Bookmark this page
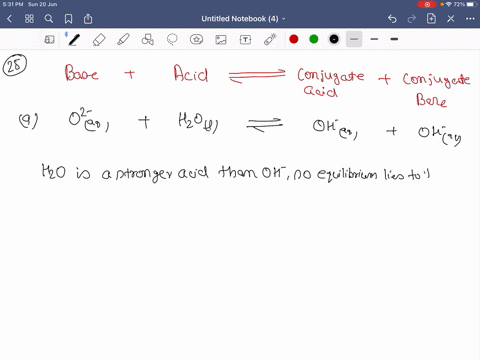Viewport: 480px width, 360px height. [x=68, y=19]
